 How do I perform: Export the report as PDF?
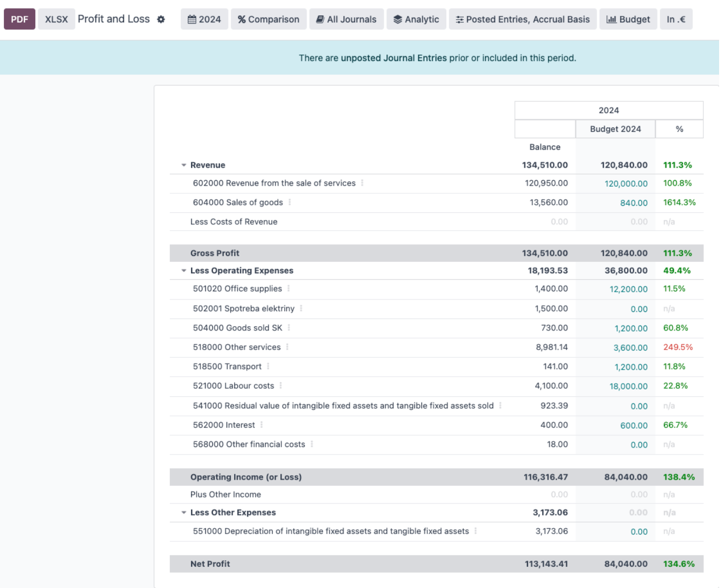[x=20, y=20]
